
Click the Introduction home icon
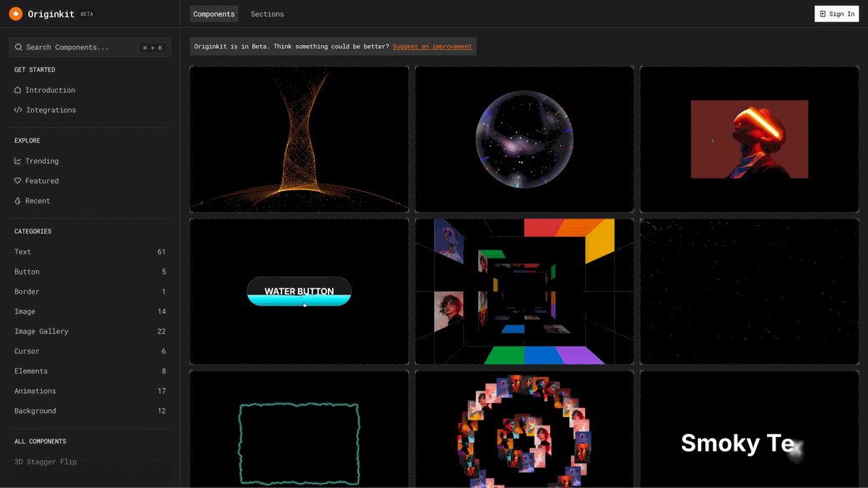(x=18, y=89)
